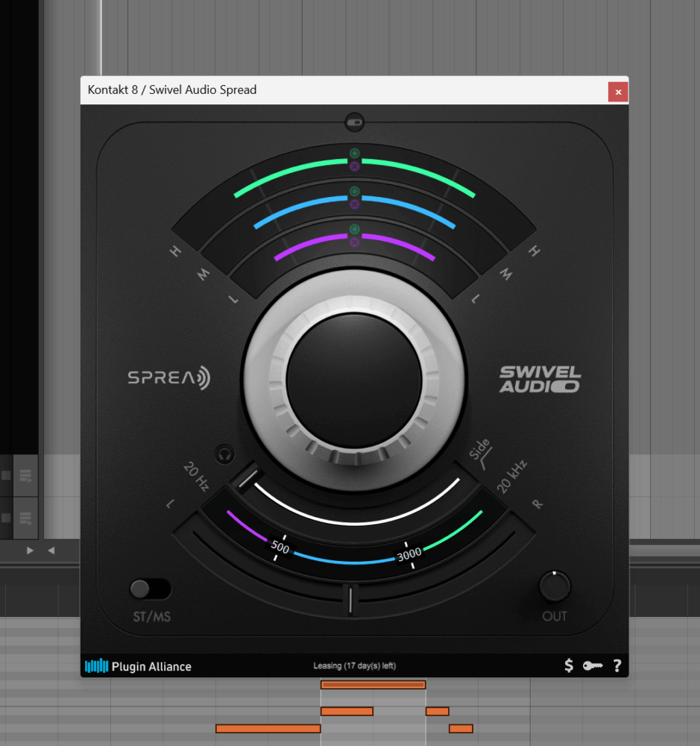Close the Swivel Audio Spread plugin window
700x746 pixels.
coord(618,92)
